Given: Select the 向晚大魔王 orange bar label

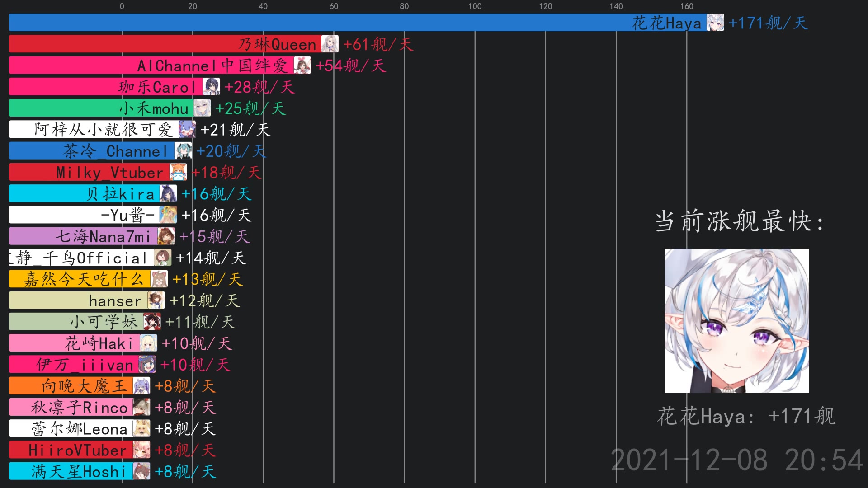Looking at the screenshot, I should tap(85, 386).
